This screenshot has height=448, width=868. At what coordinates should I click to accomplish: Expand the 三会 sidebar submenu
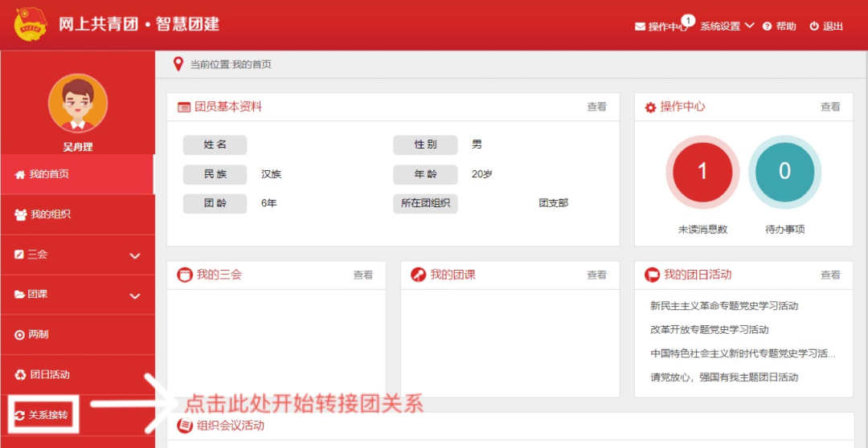click(x=134, y=255)
